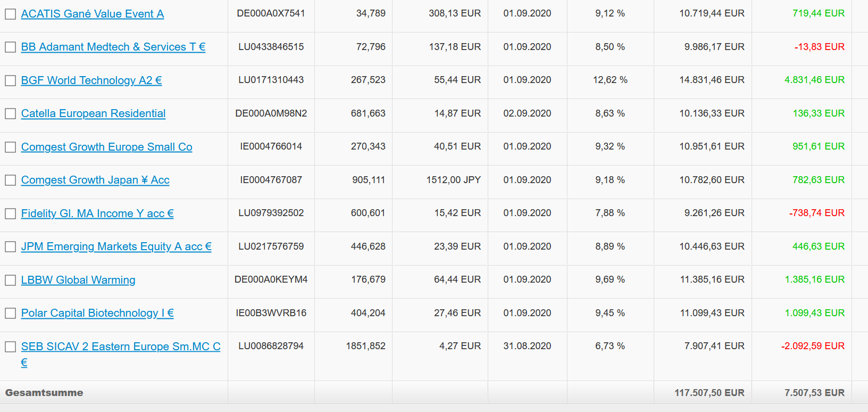Select the LBBW Global Warming checkbox

pyautogui.click(x=10, y=280)
